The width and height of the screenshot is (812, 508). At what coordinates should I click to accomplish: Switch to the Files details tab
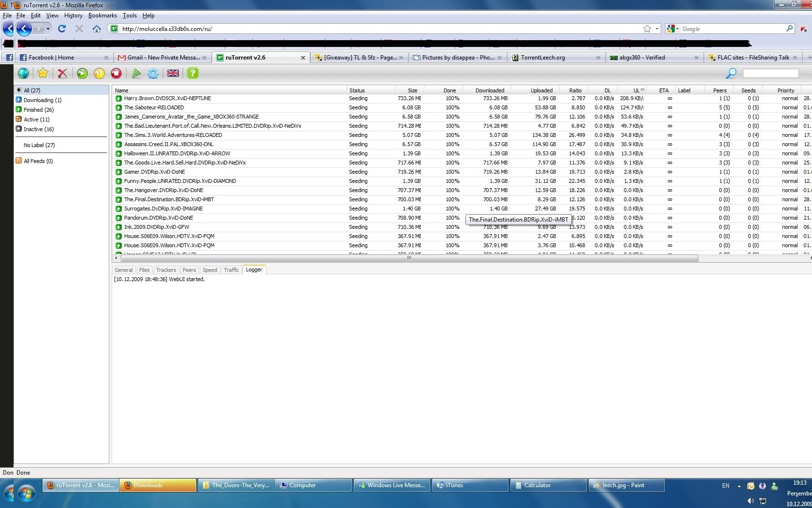point(144,270)
